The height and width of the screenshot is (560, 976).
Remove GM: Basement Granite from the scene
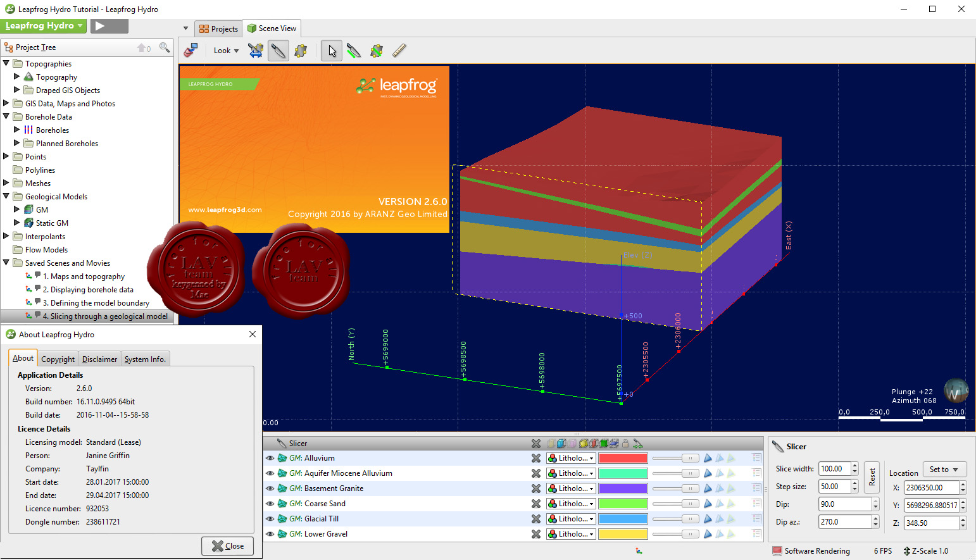click(536, 488)
